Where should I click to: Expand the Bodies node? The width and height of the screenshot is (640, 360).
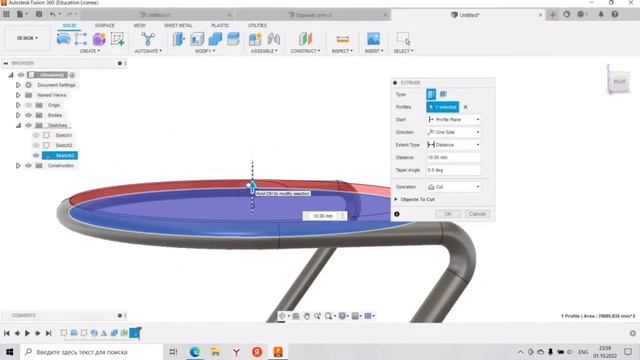[x=18, y=115]
